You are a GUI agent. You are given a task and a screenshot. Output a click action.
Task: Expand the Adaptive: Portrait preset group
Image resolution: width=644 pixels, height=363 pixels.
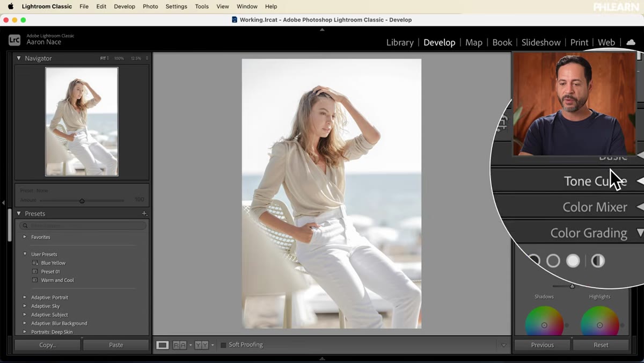point(25,297)
